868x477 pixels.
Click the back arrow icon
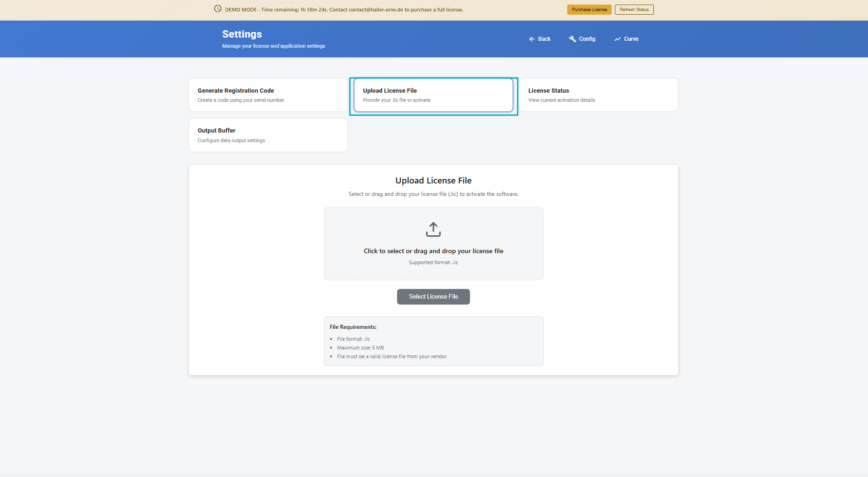tap(532, 39)
